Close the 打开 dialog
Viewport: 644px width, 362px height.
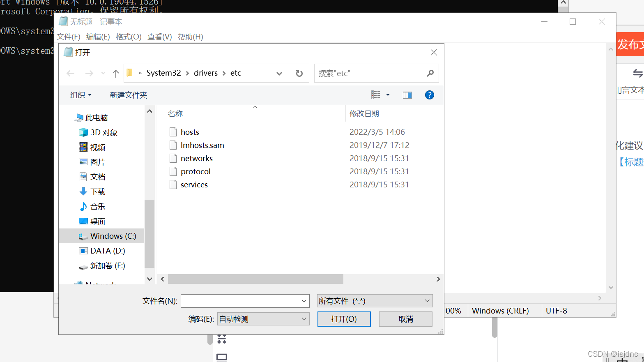[x=434, y=52]
